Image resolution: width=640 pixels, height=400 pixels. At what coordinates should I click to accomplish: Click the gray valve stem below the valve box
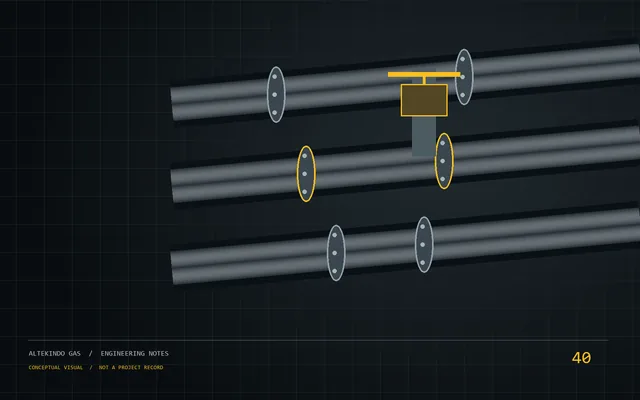424,136
